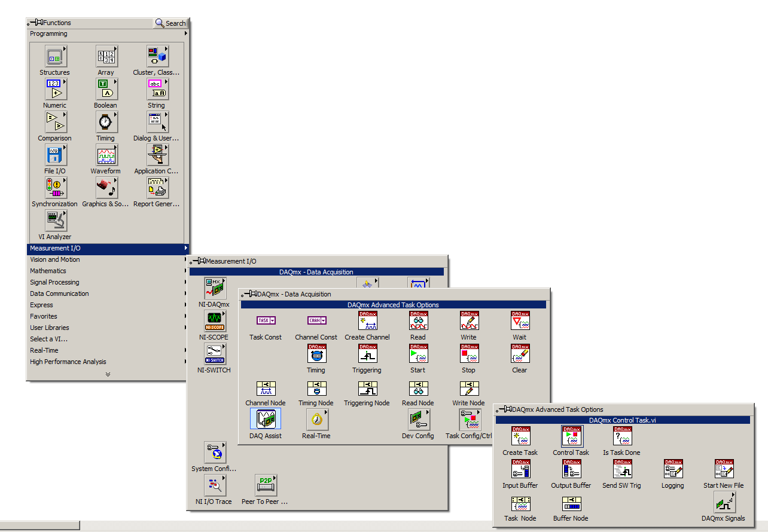This screenshot has width=768, height=532.
Task: Expand the Express category
Action: coord(108,305)
